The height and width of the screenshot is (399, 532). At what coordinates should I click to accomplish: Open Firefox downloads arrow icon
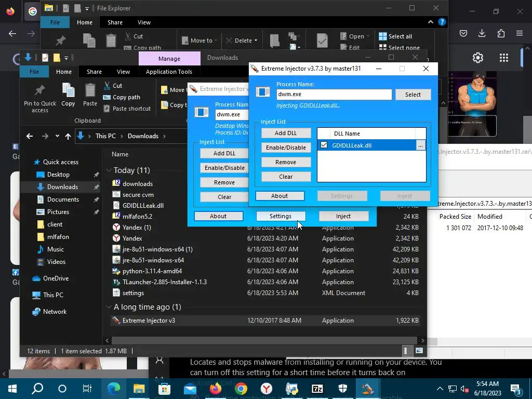tap(482, 33)
